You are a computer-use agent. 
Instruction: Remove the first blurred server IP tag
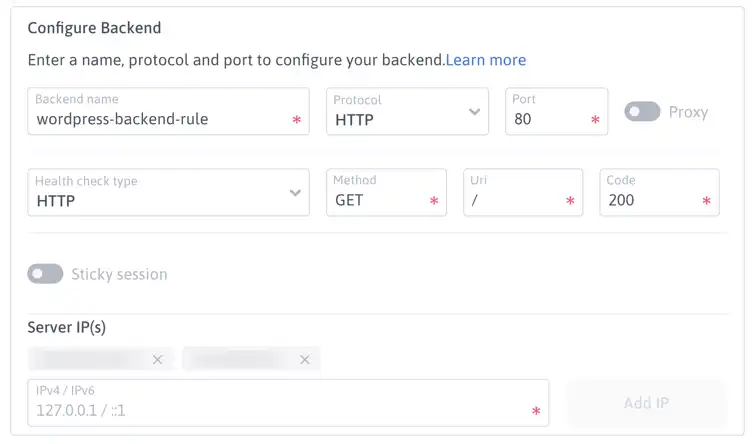tap(157, 360)
